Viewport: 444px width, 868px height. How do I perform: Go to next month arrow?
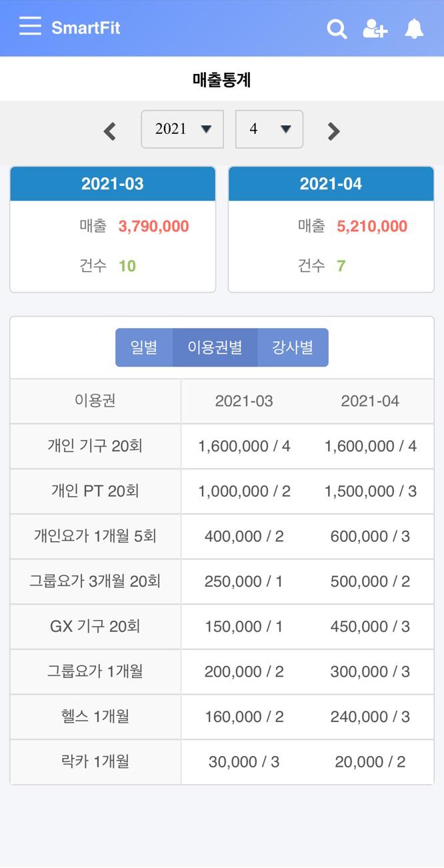[x=334, y=131]
